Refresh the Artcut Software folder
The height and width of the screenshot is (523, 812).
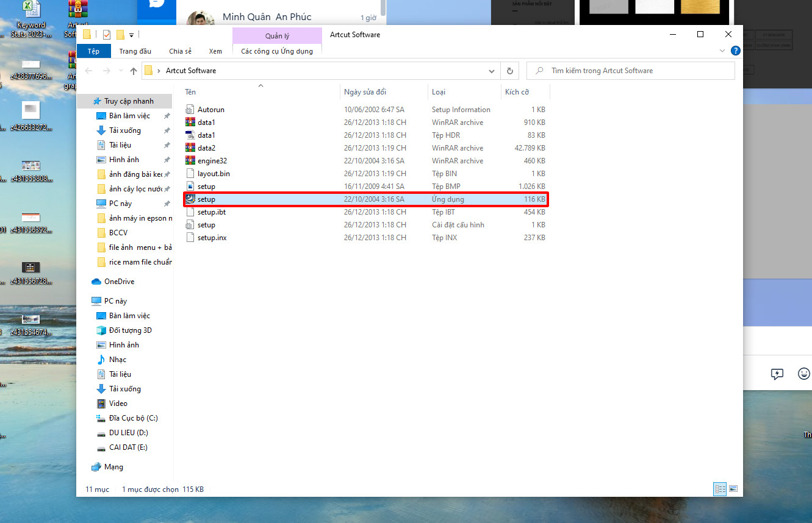[x=510, y=71]
